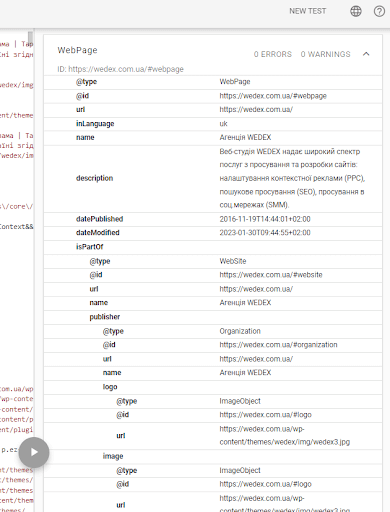
Task: Select the WebSite type value
Action: 233,261
